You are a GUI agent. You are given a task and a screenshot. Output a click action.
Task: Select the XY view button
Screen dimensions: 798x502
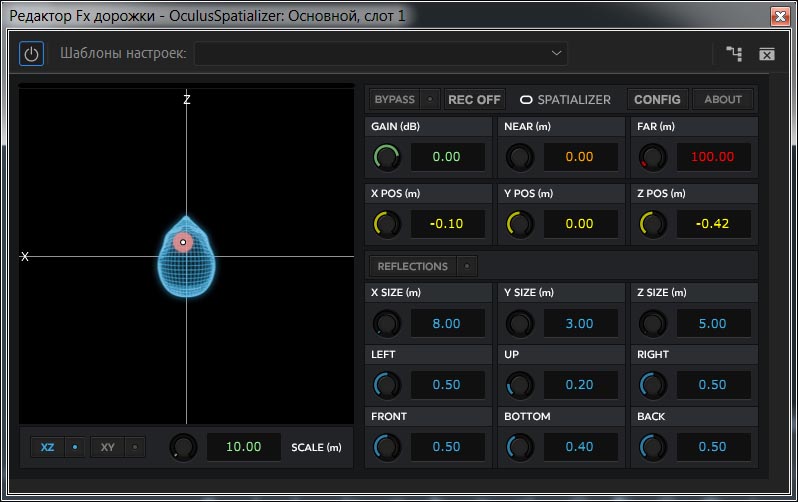[x=107, y=448]
